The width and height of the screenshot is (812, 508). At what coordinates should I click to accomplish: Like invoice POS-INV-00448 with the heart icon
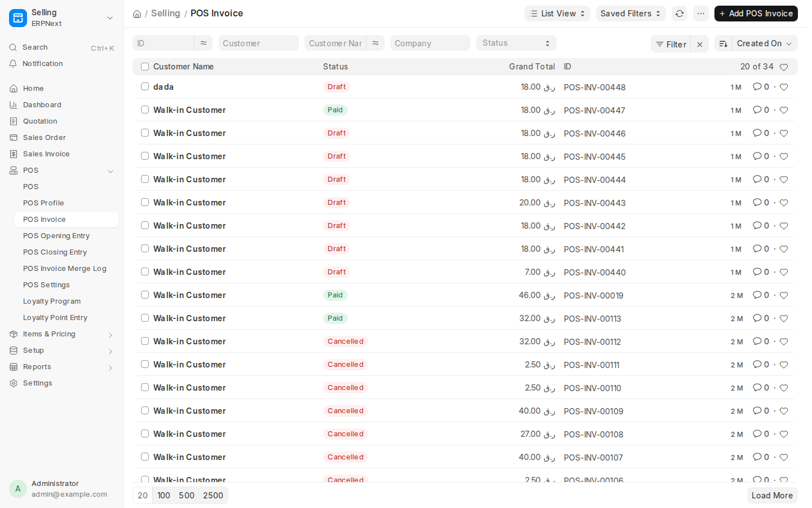point(784,87)
